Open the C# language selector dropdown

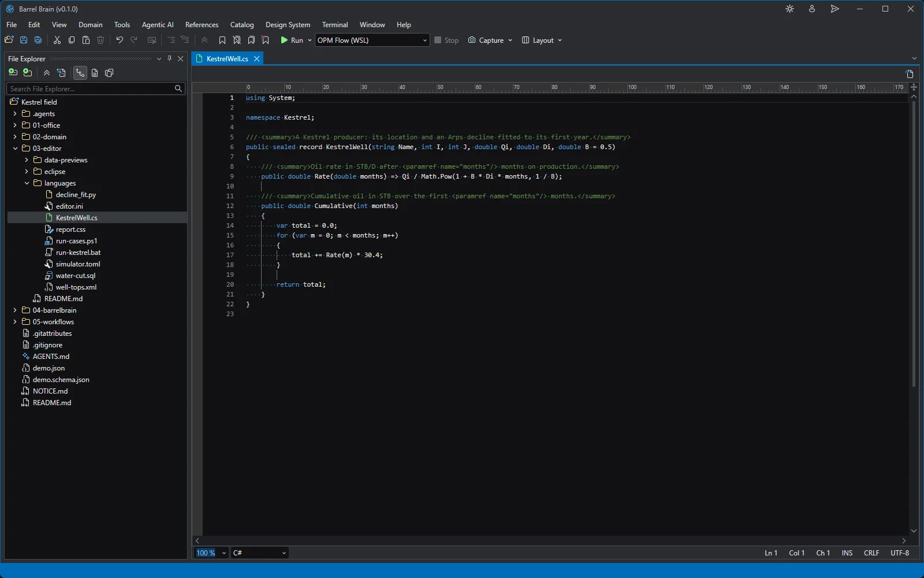click(260, 553)
